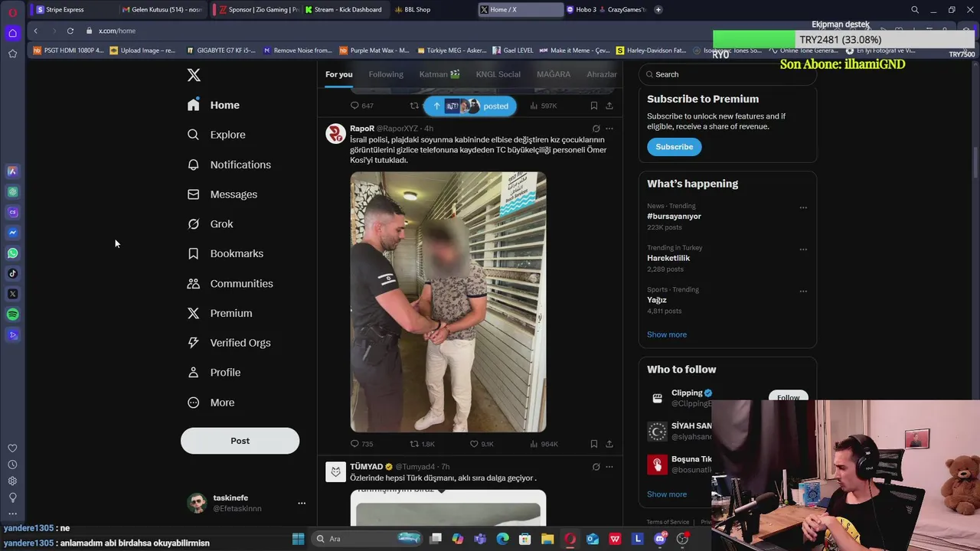Viewport: 980px width, 551px height.
Task: Open the #bursayanıyor trending topic
Action: pyautogui.click(x=674, y=217)
